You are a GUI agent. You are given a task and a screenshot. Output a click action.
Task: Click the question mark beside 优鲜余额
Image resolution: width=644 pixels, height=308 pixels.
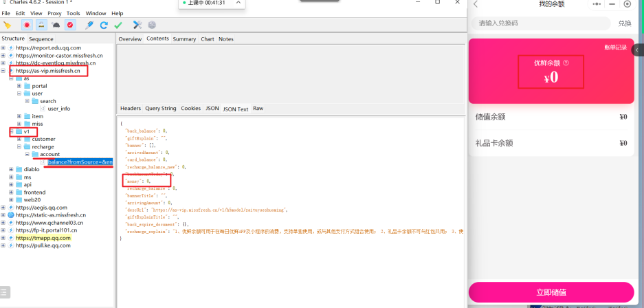click(566, 63)
